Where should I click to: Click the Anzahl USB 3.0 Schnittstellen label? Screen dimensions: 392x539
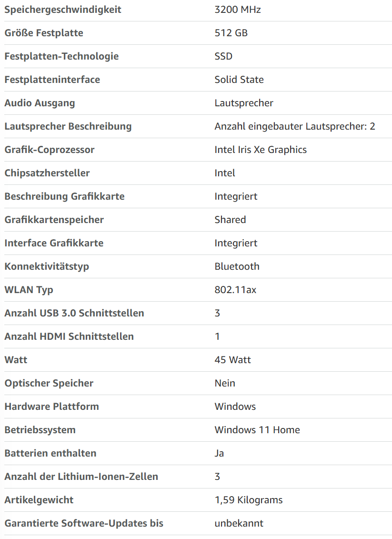(74, 313)
